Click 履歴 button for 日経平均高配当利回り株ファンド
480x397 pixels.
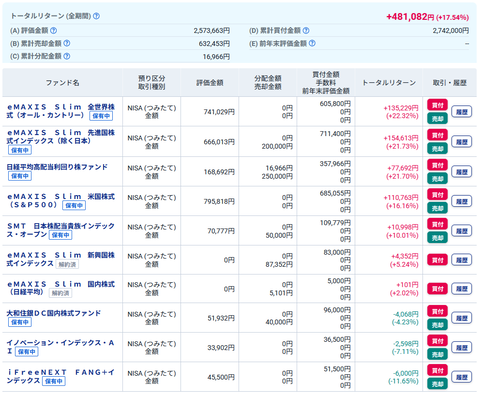[x=462, y=172]
